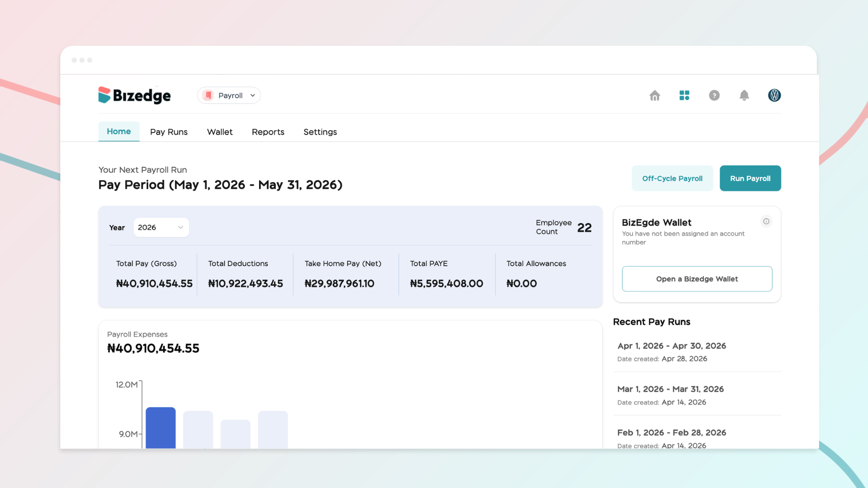Click the red Payroll module icon
The width and height of the screenshot is (868, 488).
coord(208,95)
